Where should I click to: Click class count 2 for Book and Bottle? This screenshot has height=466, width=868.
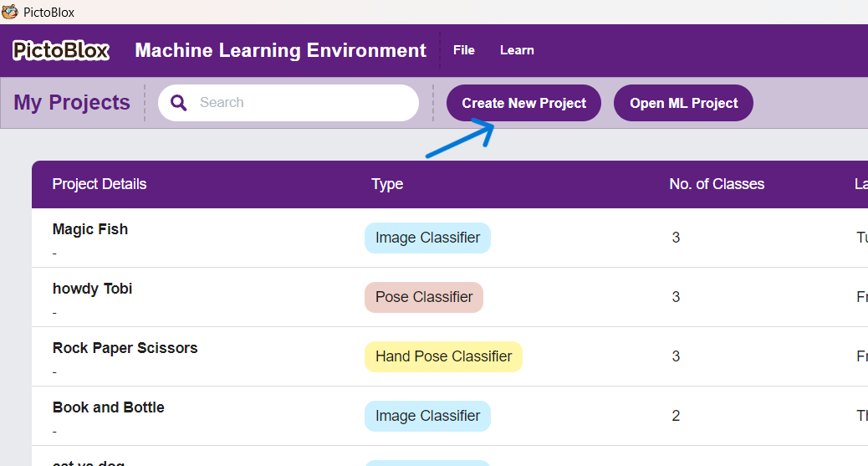tap(676, 416)
